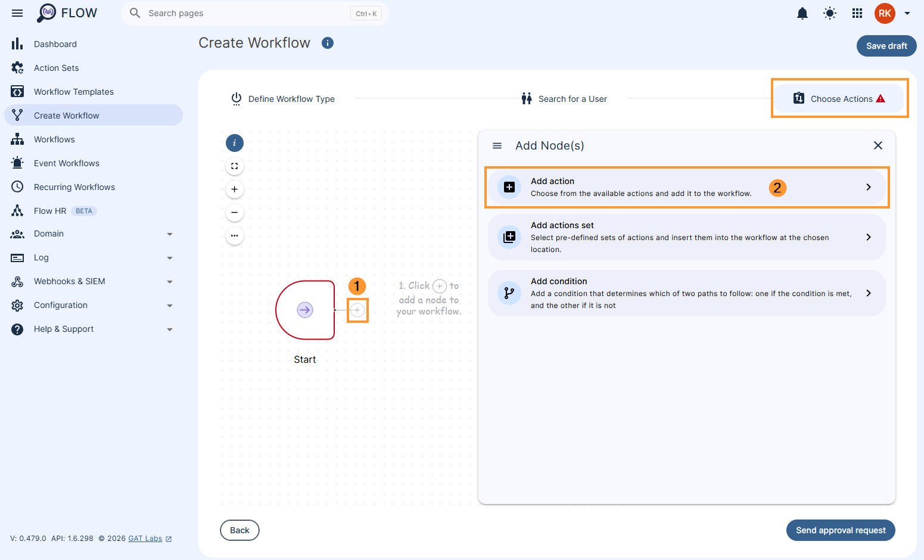Click the BETA badge next to Flow HR
The image size is (924, 560).
click(x=84, y=211)
